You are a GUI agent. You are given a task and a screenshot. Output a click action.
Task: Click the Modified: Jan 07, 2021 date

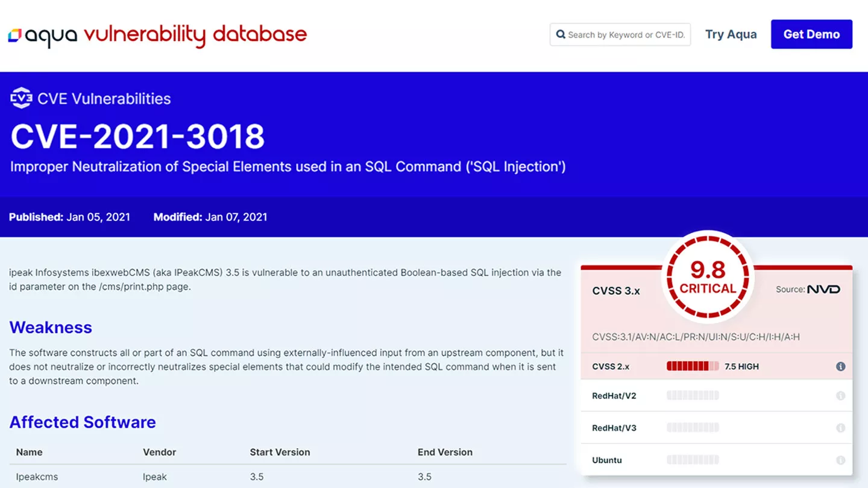[210, 217]
